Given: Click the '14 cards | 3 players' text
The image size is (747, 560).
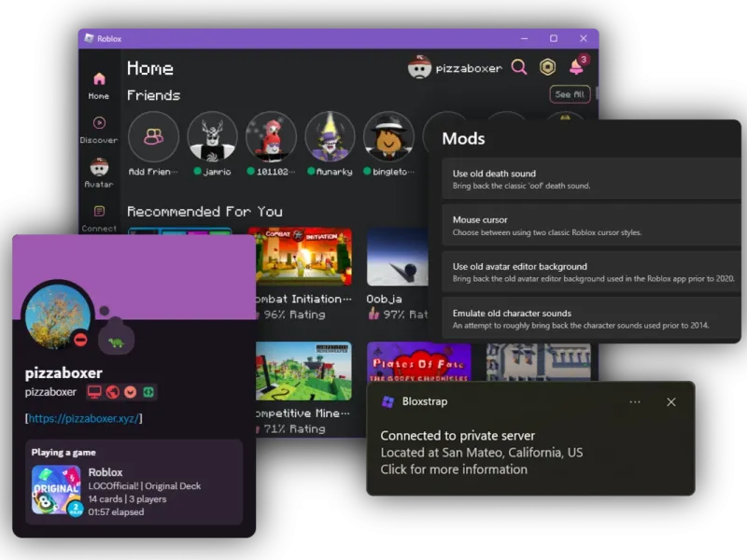Looking at the screenshot, I should click(127, 499).
